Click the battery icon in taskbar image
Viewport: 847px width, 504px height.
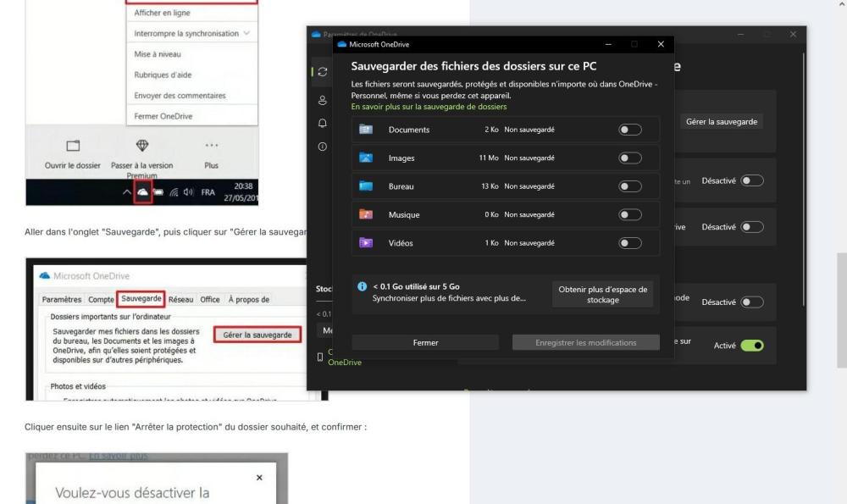tap(158, 192)
